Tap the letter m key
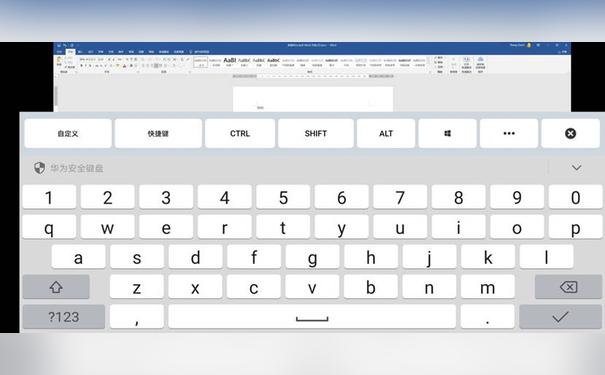 click(x=488, y=287)
